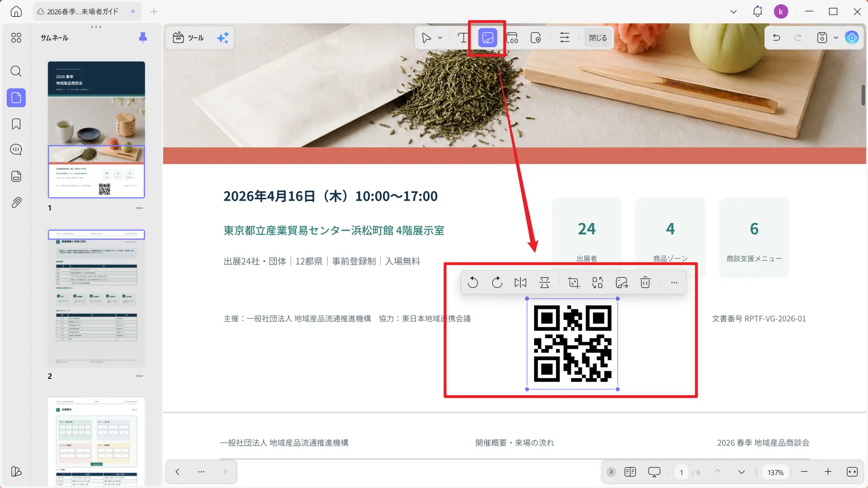Open options menu for page 2 thumbnail
The image size is (868, 488).
(x=139, y=376)
